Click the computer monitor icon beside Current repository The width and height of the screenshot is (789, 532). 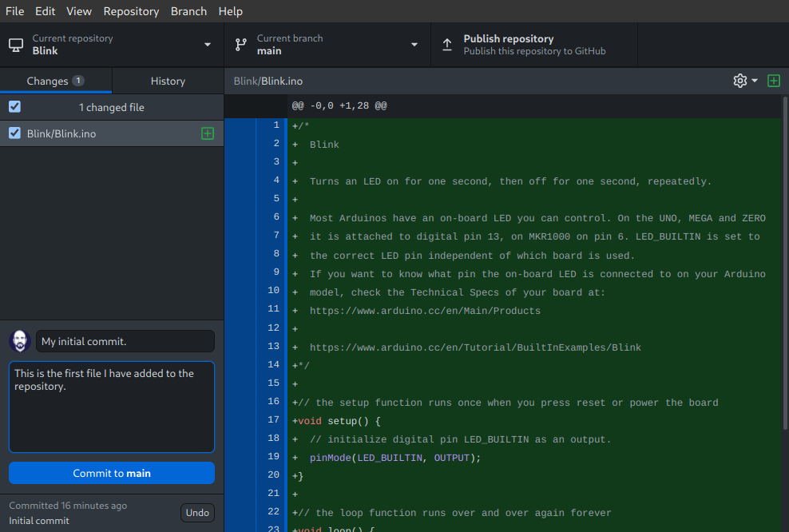pyautogui.click(x=16, y=45)
